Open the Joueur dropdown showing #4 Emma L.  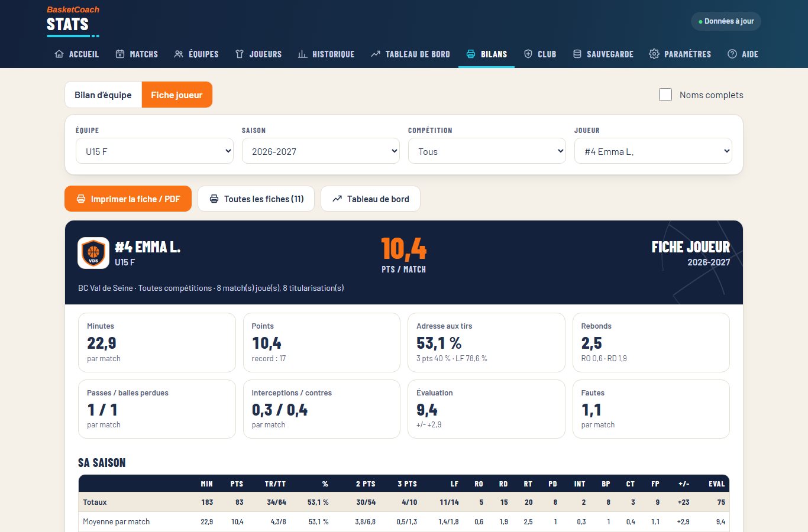pos(653,151)
